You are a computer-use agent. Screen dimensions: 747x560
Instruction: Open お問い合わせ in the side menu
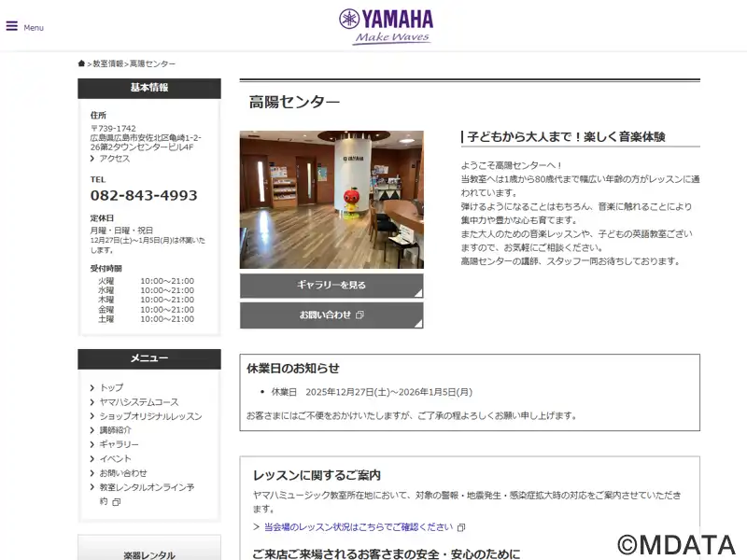click(122, 473)
